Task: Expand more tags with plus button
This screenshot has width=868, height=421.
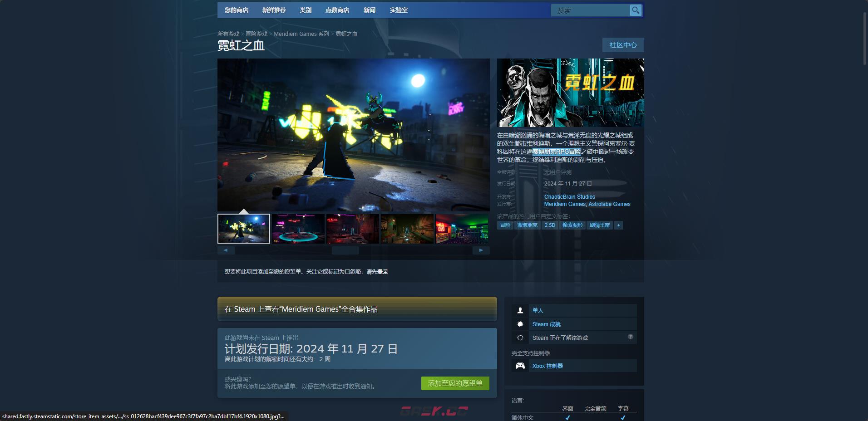Action: pyautogui.click(x=618, y=225)
